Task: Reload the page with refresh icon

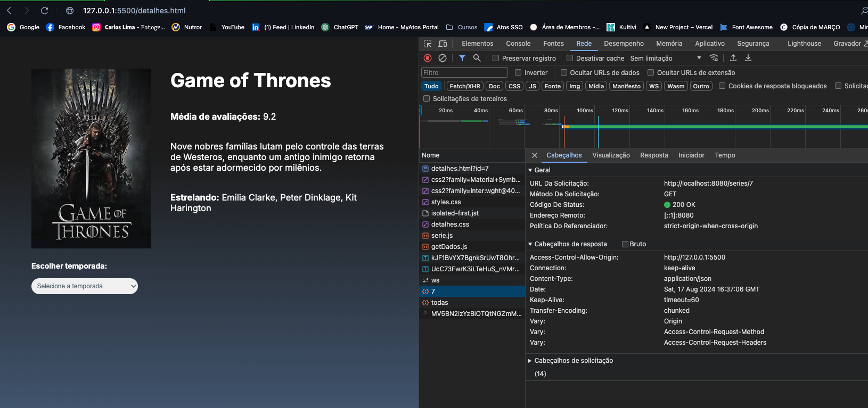Action: pyautogui.click(x=45, y=11)
